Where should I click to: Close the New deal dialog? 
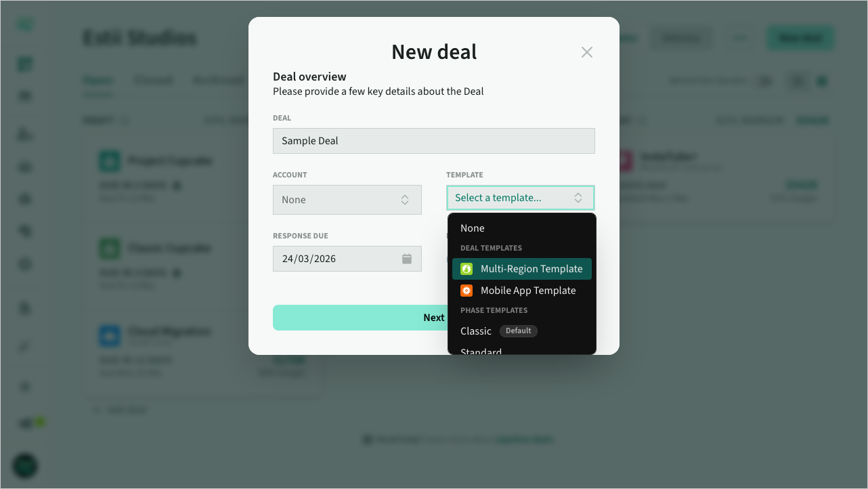click(586, 52)
